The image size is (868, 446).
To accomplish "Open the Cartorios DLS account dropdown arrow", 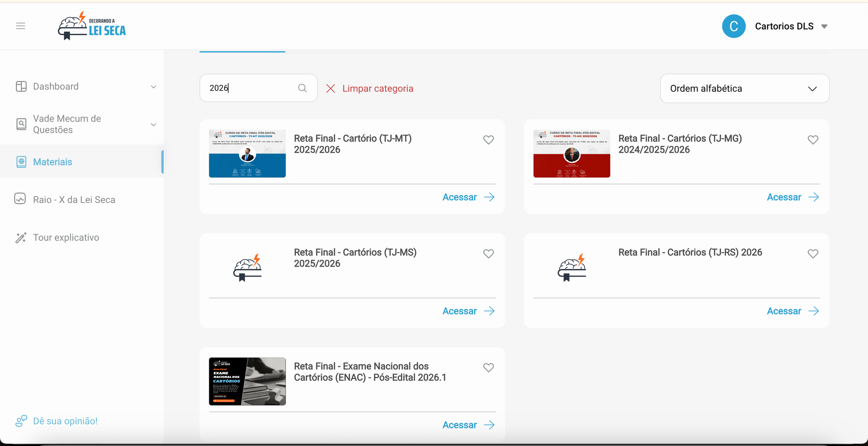I will [x=824, y=27].
